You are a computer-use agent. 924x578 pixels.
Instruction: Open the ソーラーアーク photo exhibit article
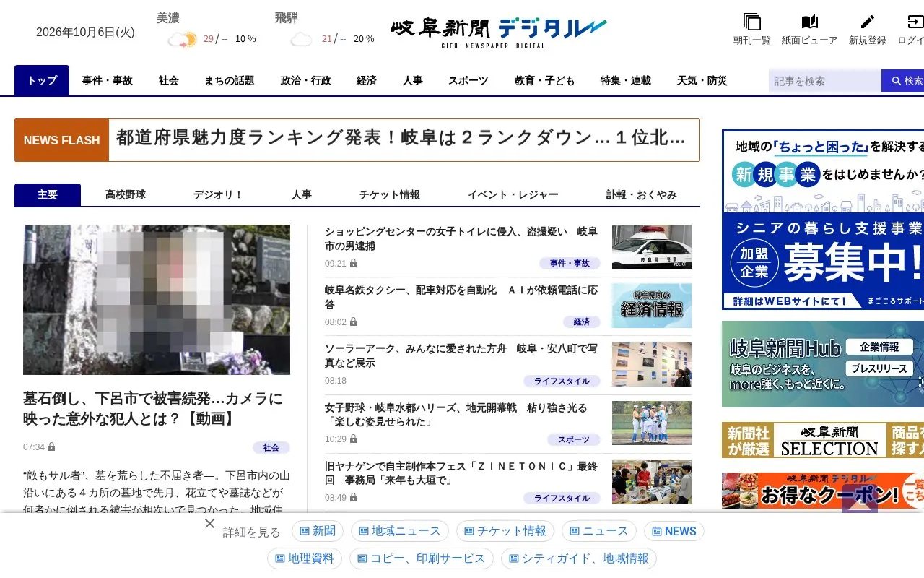pos(461,355)
